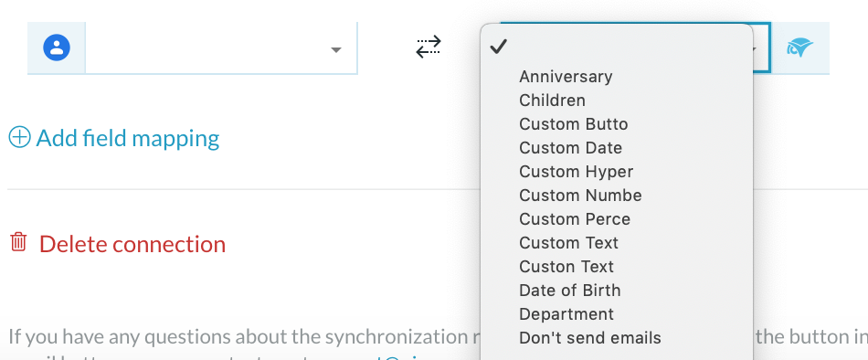Click the empty left field combo box
Screen dimensions: 868x360
[221, 48]
